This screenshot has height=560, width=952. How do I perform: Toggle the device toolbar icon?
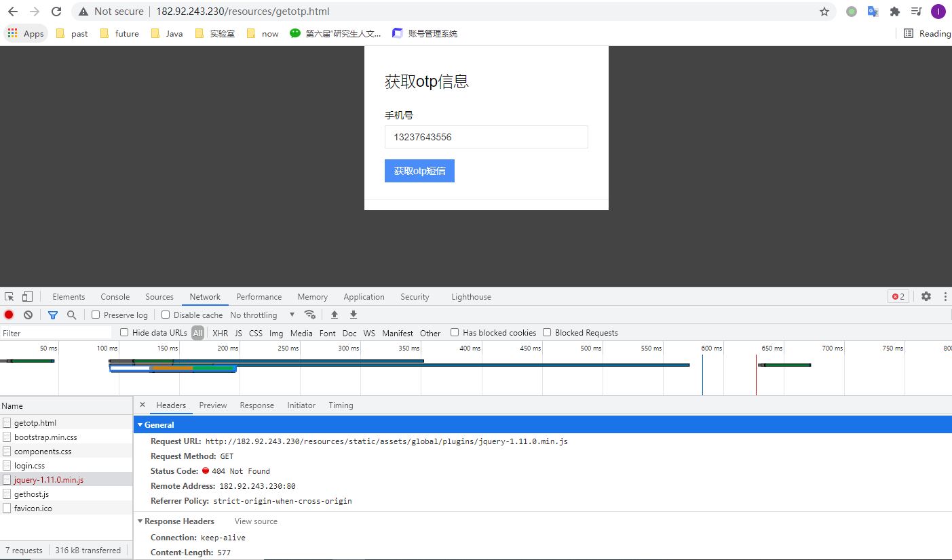point(27,296)
